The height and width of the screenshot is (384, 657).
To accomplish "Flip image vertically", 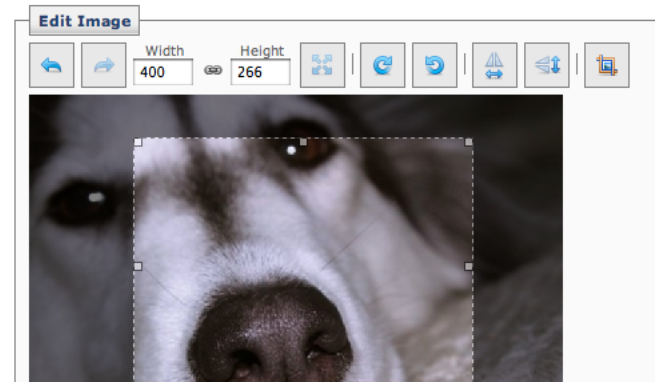I will pos(547,65).
